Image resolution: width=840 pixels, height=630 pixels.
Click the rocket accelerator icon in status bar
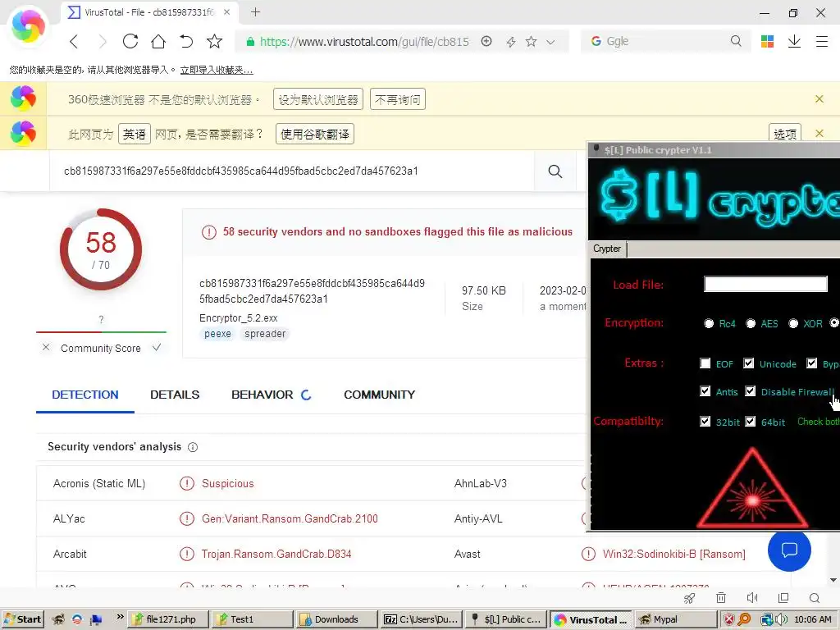(x=689, y=598)
